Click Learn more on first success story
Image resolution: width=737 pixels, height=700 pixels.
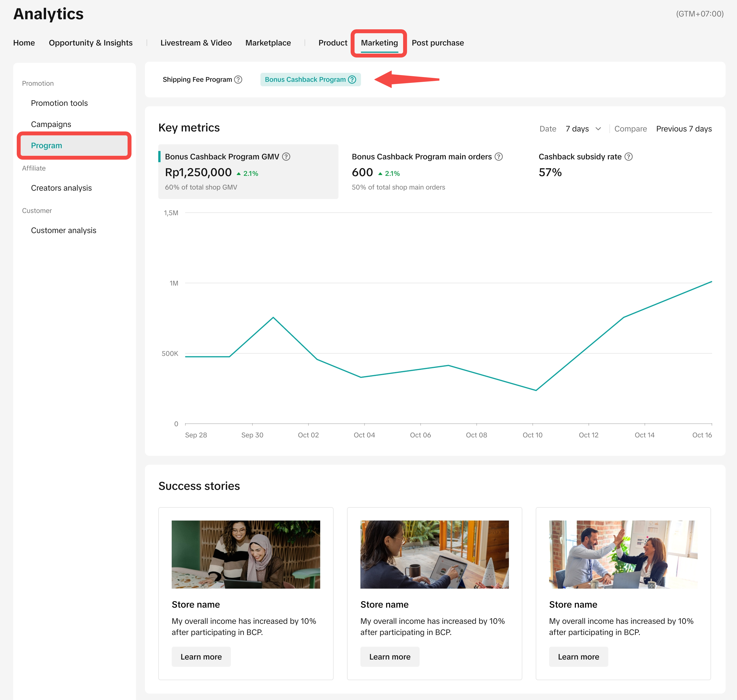(x=201, y=657)
